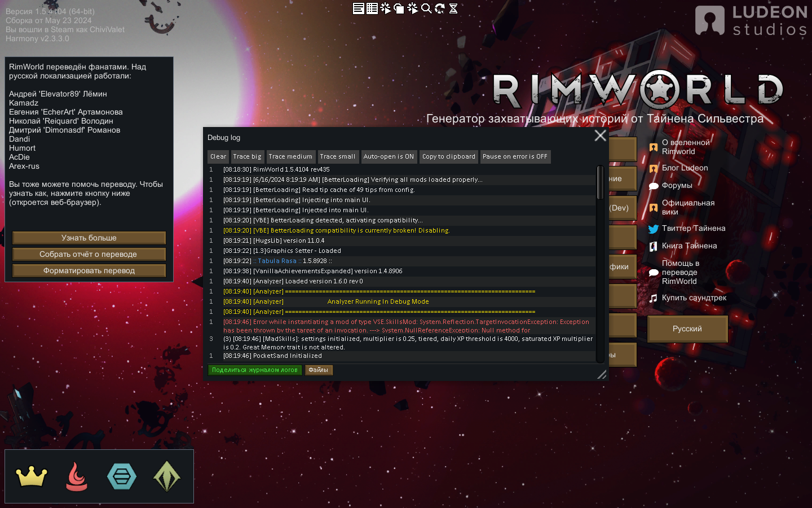Open the magnifier inspector icon
The width and height of the screenshot is (812, 508).
pos(426,8)
